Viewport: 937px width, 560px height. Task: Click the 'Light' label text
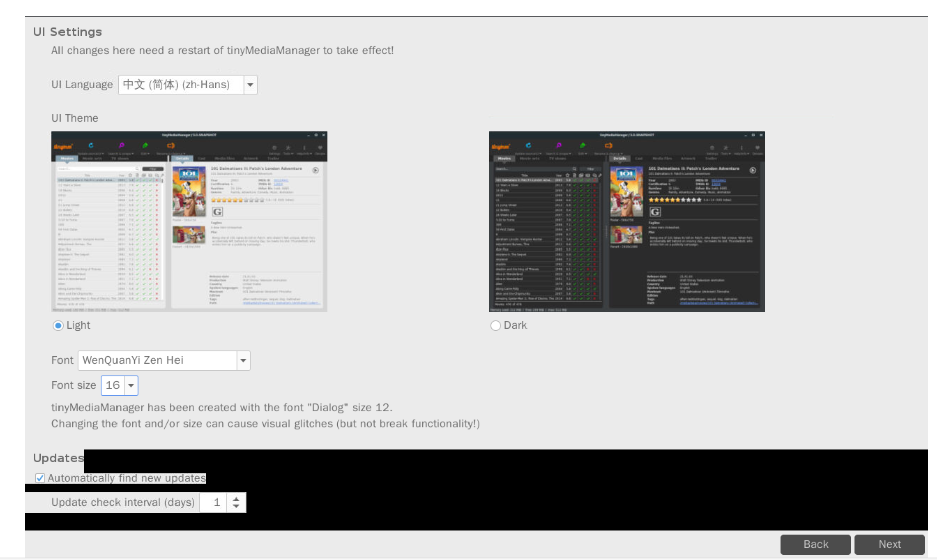78,326
